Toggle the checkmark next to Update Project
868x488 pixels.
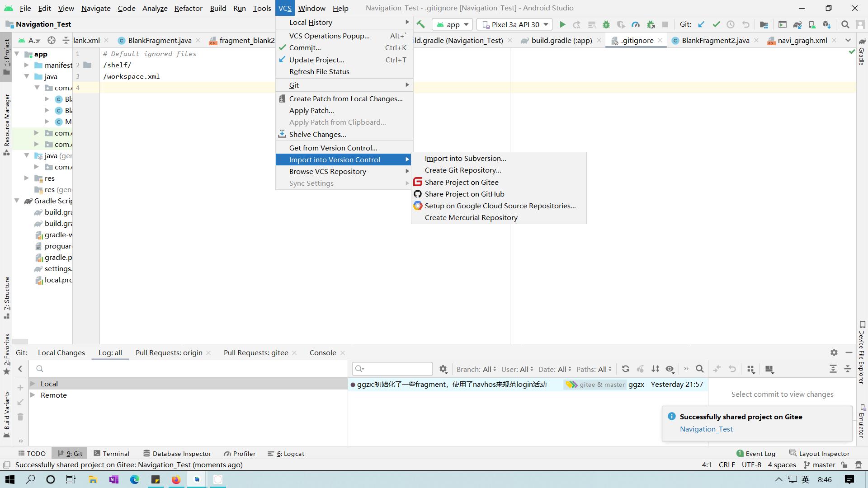point(283,59)
